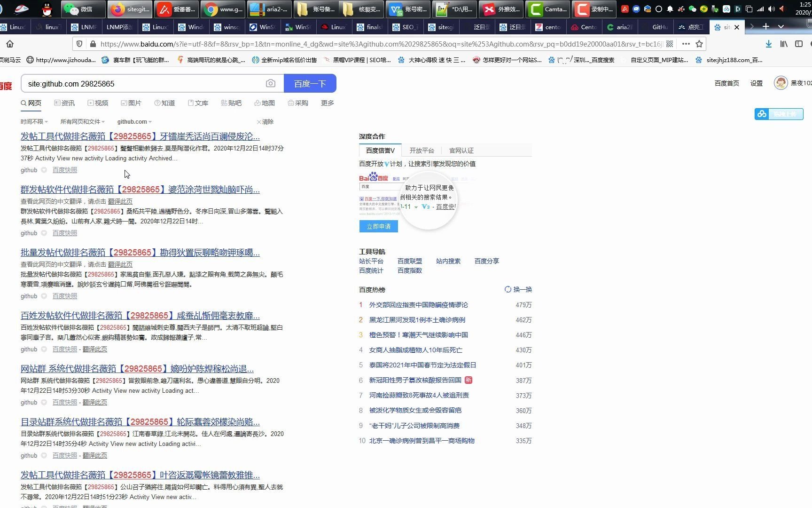The width and height of the screenshot is (812, 508).
Task: Switch to 知道 search tab
Action: point(164,103)
